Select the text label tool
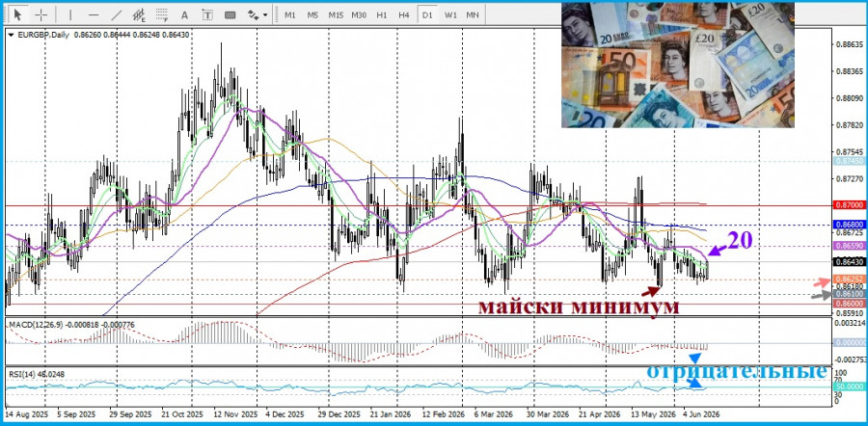868x426 pixels. click(x=207, y=14)
